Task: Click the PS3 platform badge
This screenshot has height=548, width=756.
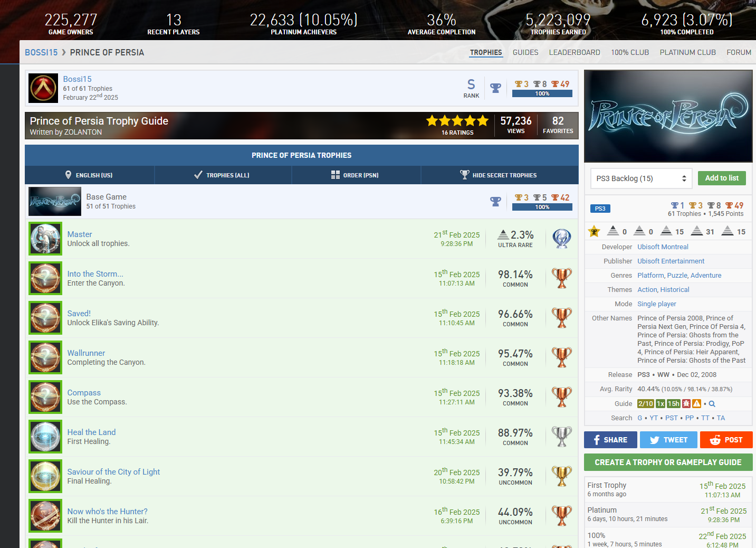Action: coord(600,209)
